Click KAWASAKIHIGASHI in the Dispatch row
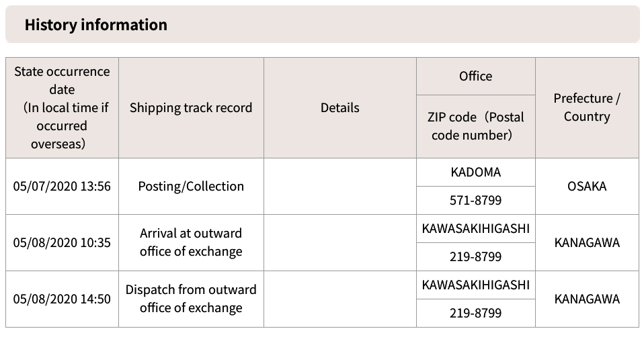The width and height of the screenshot is (644, 339). coord(476,285)
